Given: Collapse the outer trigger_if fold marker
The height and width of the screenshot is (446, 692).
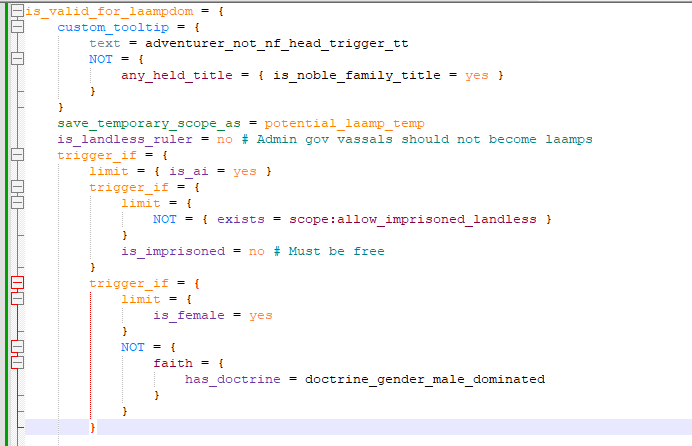Looking at the screenshot, I should point(17,155).
